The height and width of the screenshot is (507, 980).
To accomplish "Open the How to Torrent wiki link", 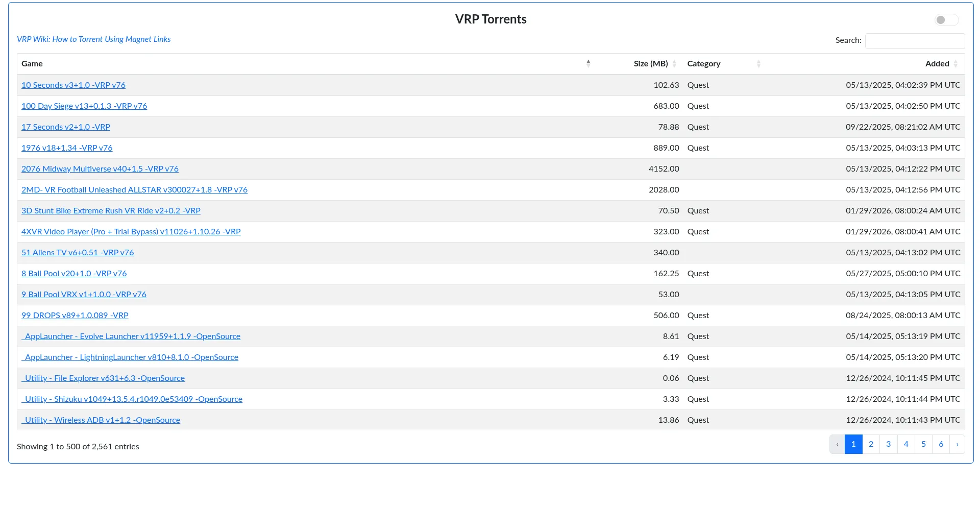I will point(93,39).
